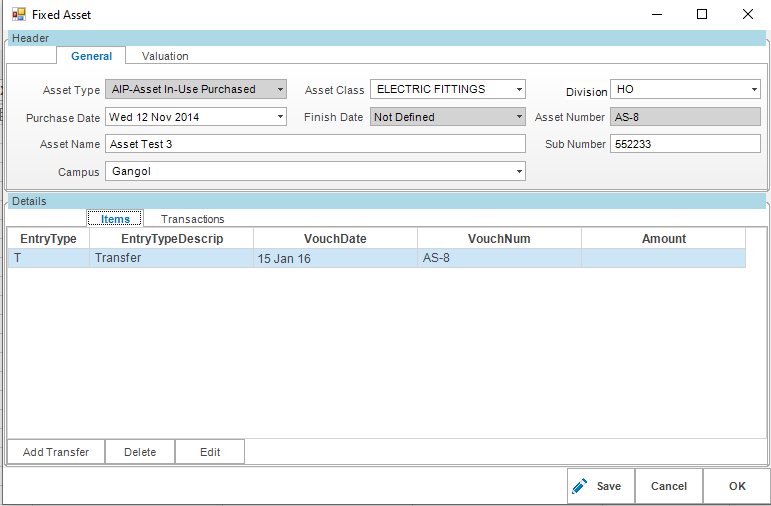Screen dimensions: 771x506
Task: Switch to the Valuation tab
Action: coord(165,56)
